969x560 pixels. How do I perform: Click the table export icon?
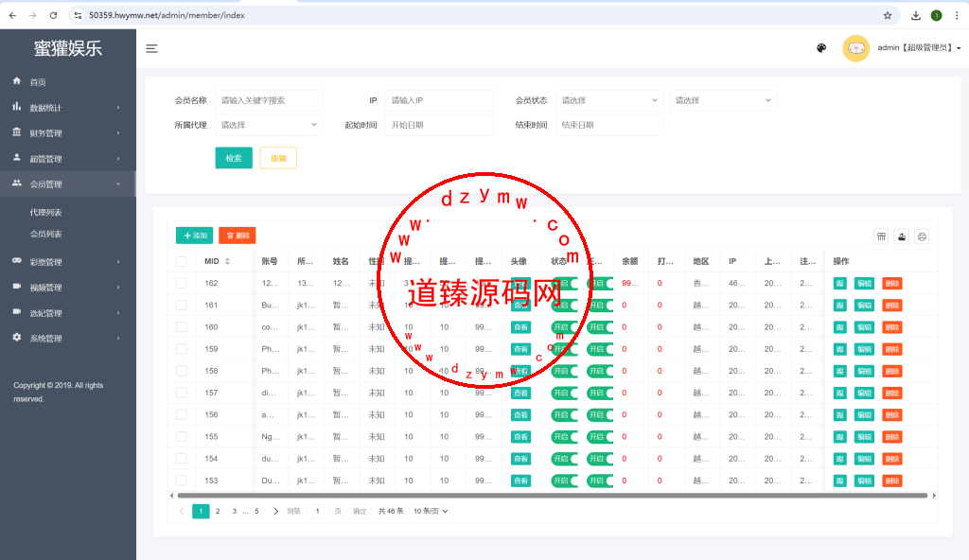902,236
